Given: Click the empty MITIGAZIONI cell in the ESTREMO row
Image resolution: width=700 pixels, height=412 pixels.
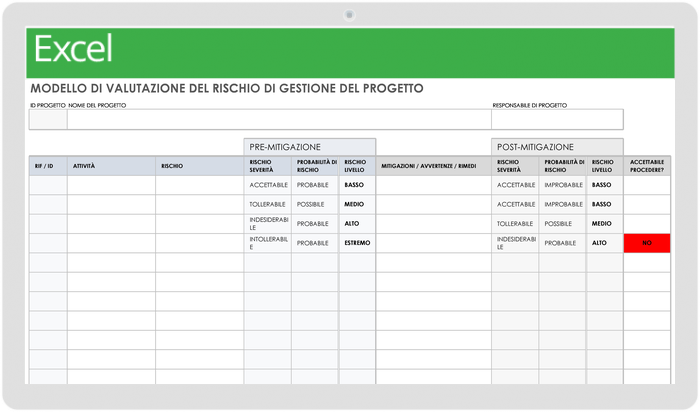Looking at the screenshot, I should tap(433, 243).
